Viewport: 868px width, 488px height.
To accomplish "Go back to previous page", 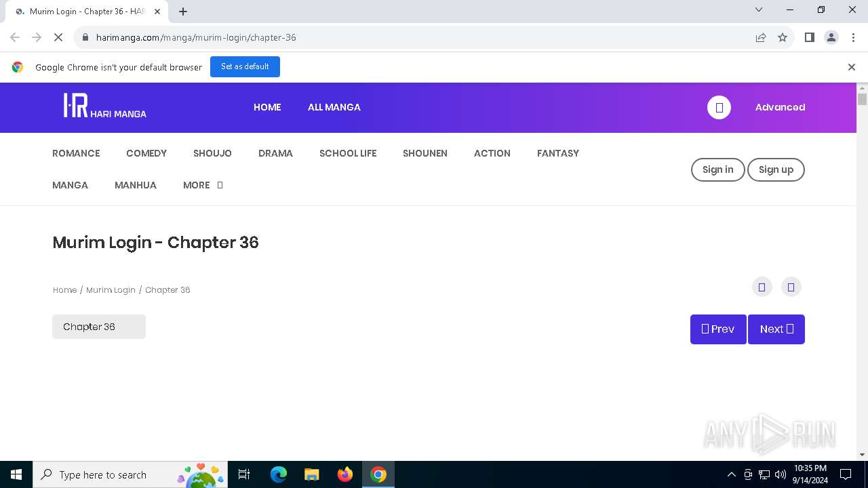I will 15,37.
